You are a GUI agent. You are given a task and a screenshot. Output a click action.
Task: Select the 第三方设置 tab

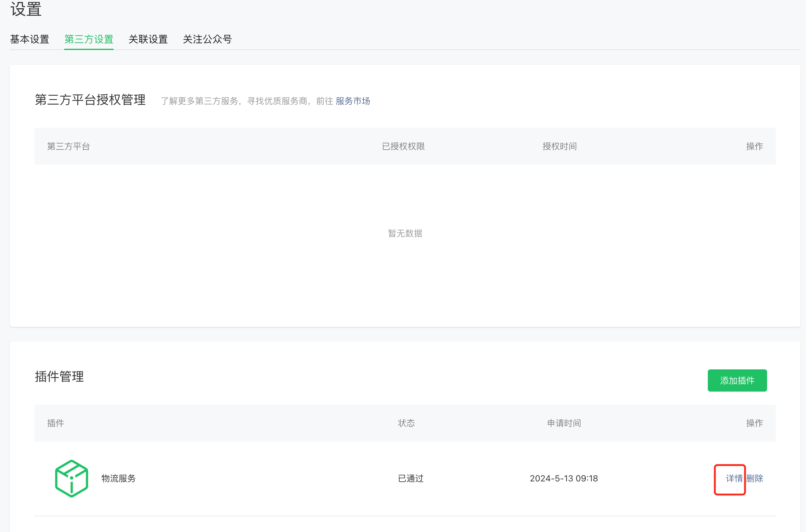click(89, 39)
